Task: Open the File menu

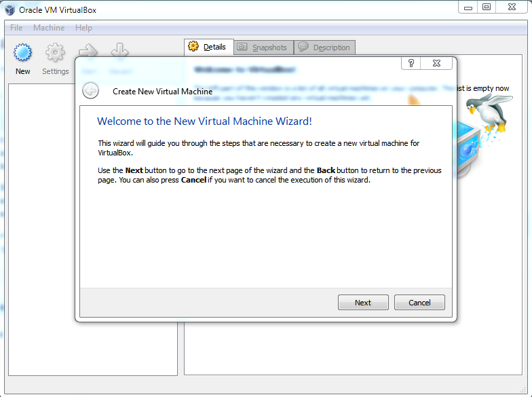Action: [16, 28]
